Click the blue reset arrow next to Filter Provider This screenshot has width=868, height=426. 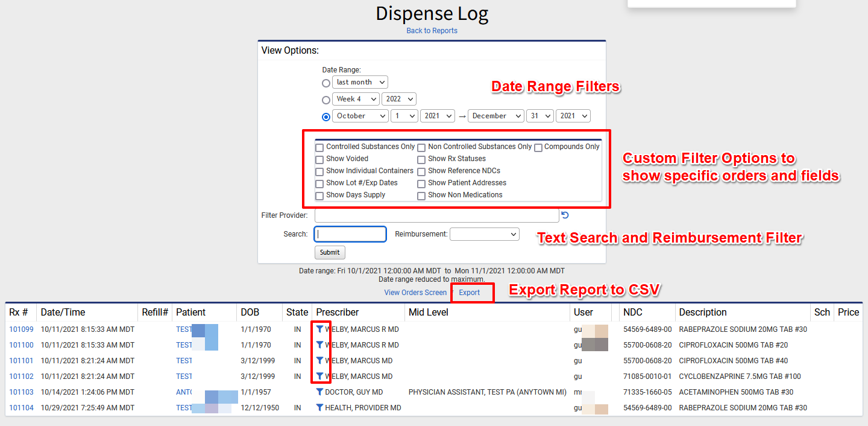coord(565,215)
